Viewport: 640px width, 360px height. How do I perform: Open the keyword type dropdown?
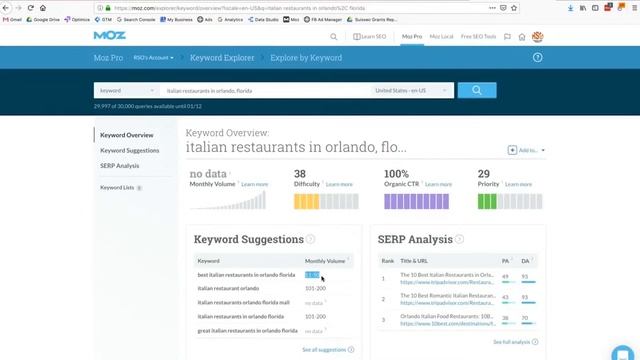[127, 90]
